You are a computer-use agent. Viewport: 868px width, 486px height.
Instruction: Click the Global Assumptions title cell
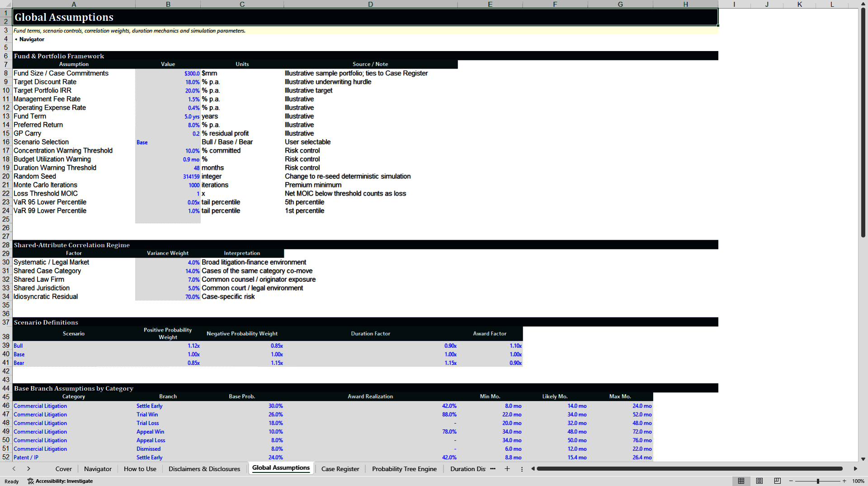365,17
